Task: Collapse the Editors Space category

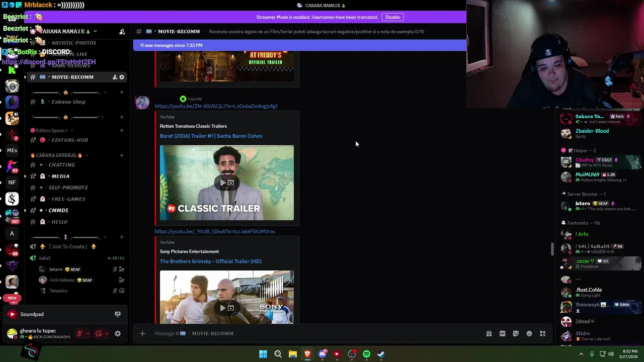Action: coord(52,131)
